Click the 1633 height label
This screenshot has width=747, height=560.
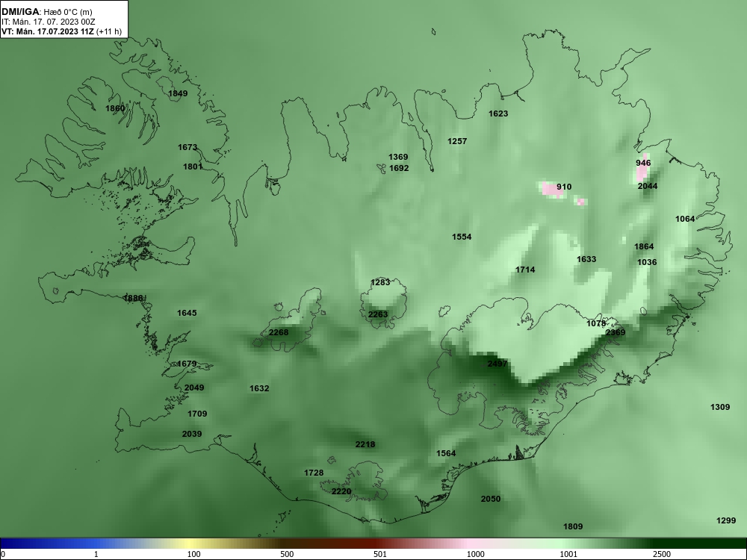pyautogui.click(x=586, y=260)
